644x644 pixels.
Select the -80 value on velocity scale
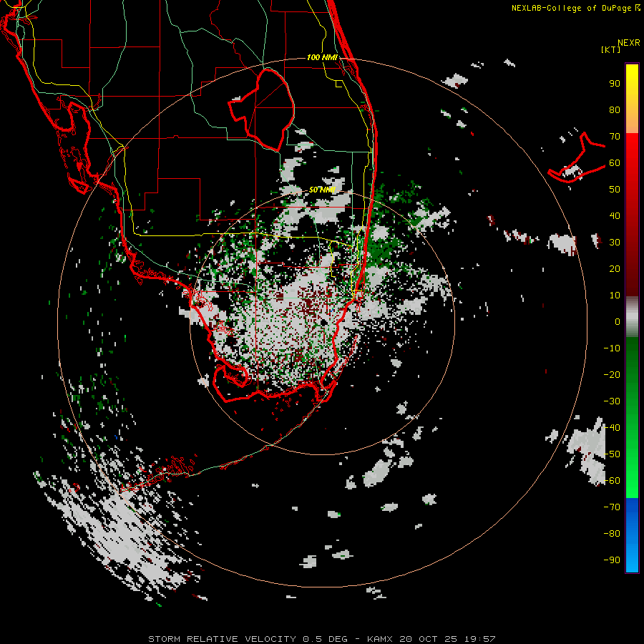click(x=612, y=534)
